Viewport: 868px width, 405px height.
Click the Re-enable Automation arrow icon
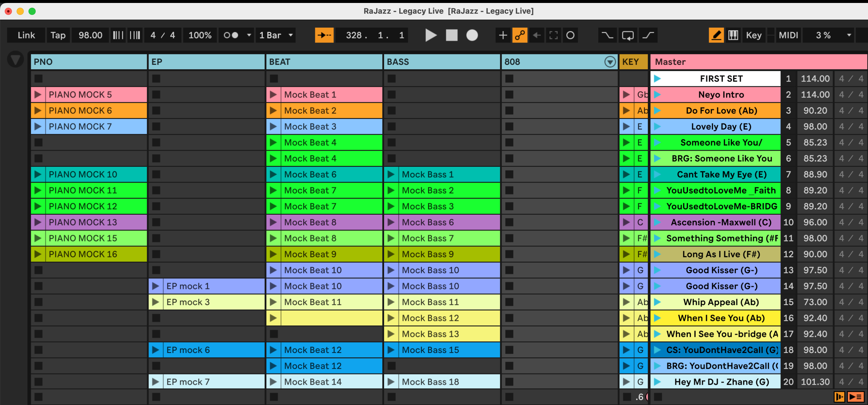[537, 35]
